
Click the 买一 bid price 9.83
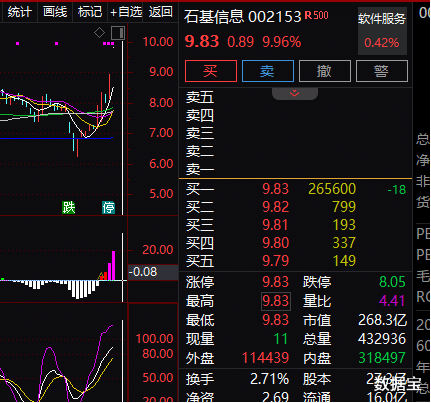[275, 189]
